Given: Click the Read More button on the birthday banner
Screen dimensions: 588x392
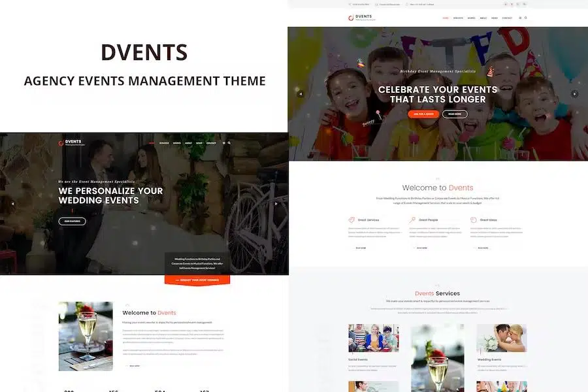Looking at the screenshot, I should (455, 114).
